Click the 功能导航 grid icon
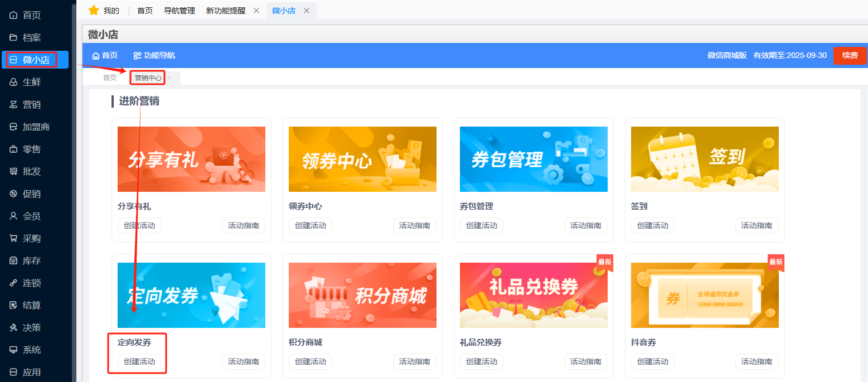The height and width of the screenshot is (382, 868). (x=137, y=56)
